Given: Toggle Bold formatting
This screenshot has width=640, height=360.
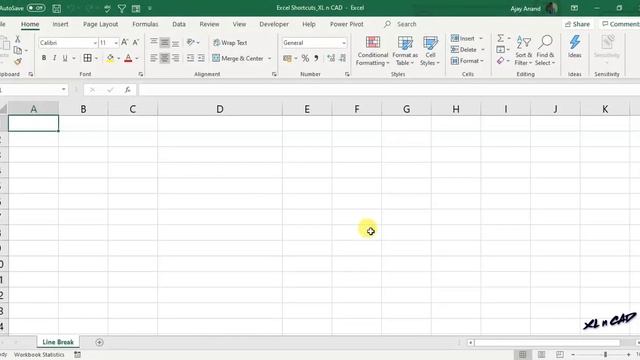Looking at the screenshot, I should [44, 58].
